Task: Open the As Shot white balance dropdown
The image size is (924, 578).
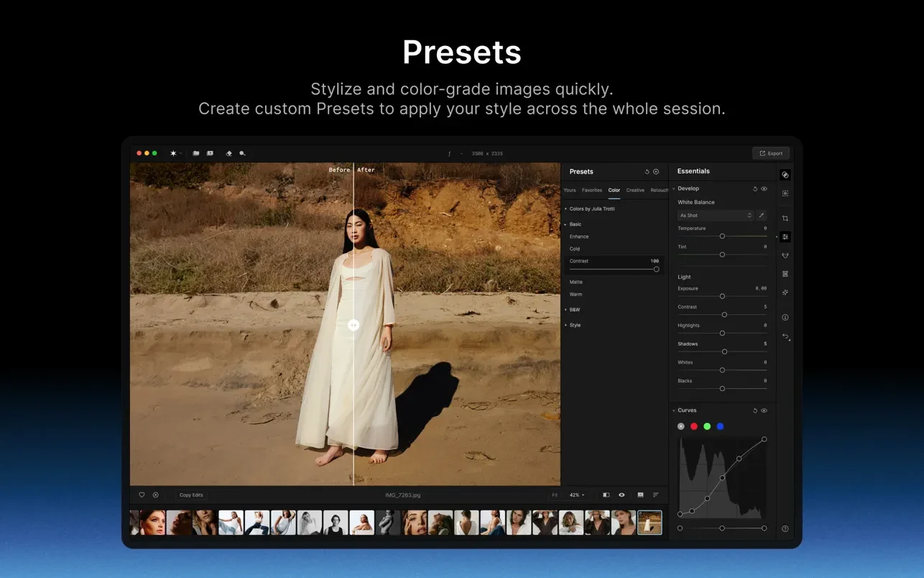Action: (x=715, y=216)
